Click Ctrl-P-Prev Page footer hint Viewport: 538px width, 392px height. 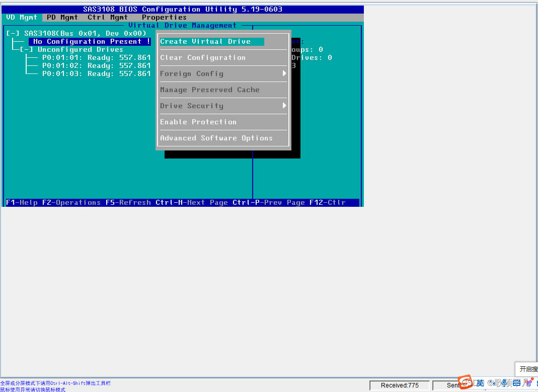pyautogui.click(x=269, y=202)
